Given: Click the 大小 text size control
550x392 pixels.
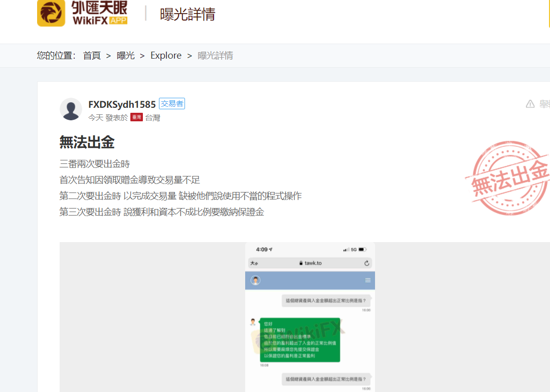Looking at the screenshot, I should [x=254, y=263].
